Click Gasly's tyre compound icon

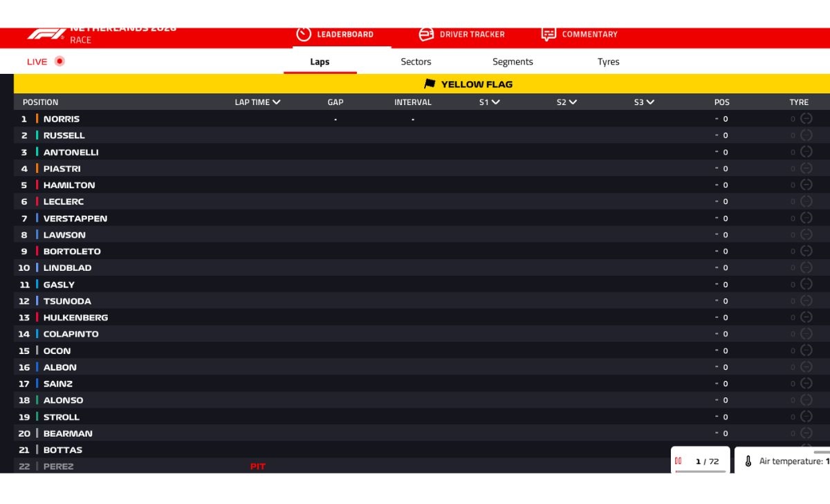click(x=806, y=283)
